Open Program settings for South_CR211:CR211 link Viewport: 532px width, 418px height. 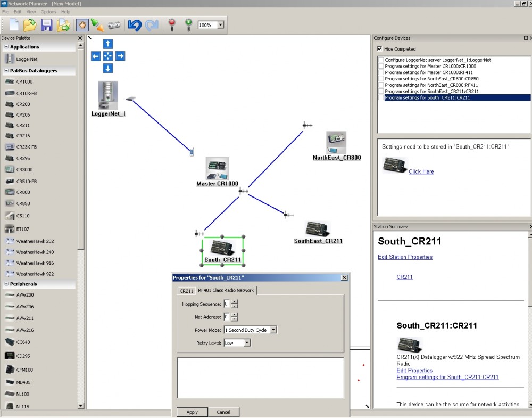tap(447, 377)
